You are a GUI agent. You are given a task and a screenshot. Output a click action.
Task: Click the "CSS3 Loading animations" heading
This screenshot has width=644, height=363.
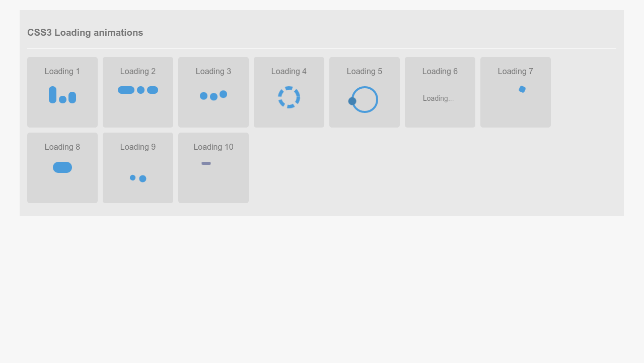coord(85,33)
